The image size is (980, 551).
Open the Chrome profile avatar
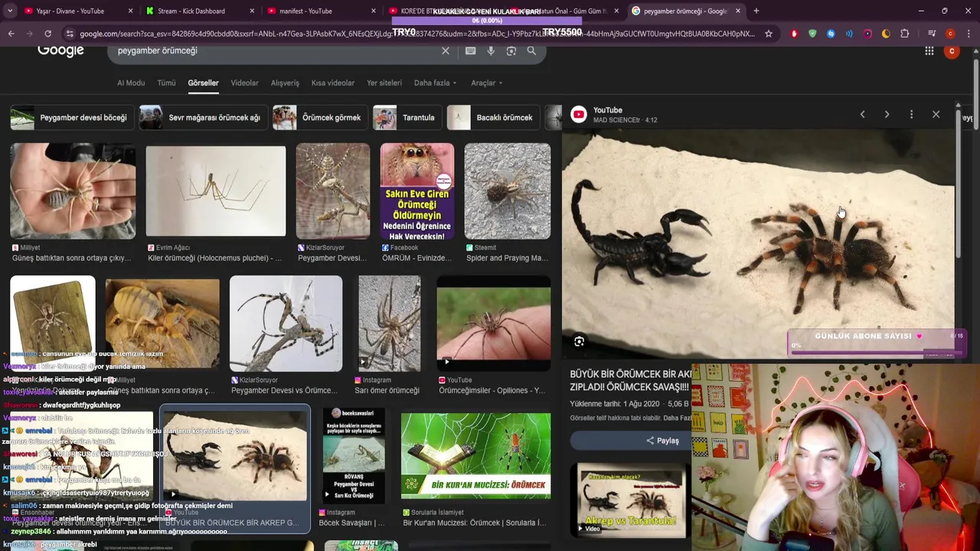[x=950, y=34]
